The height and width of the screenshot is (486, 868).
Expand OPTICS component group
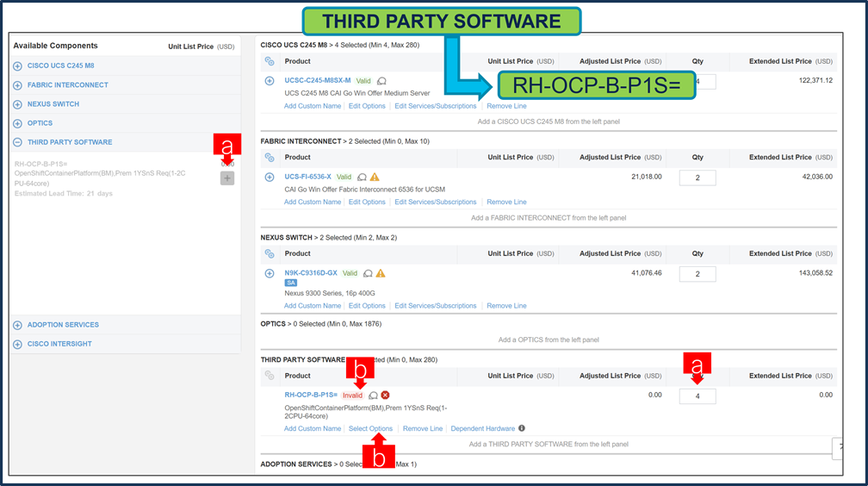pyautogui.click(x=18, y=123)
